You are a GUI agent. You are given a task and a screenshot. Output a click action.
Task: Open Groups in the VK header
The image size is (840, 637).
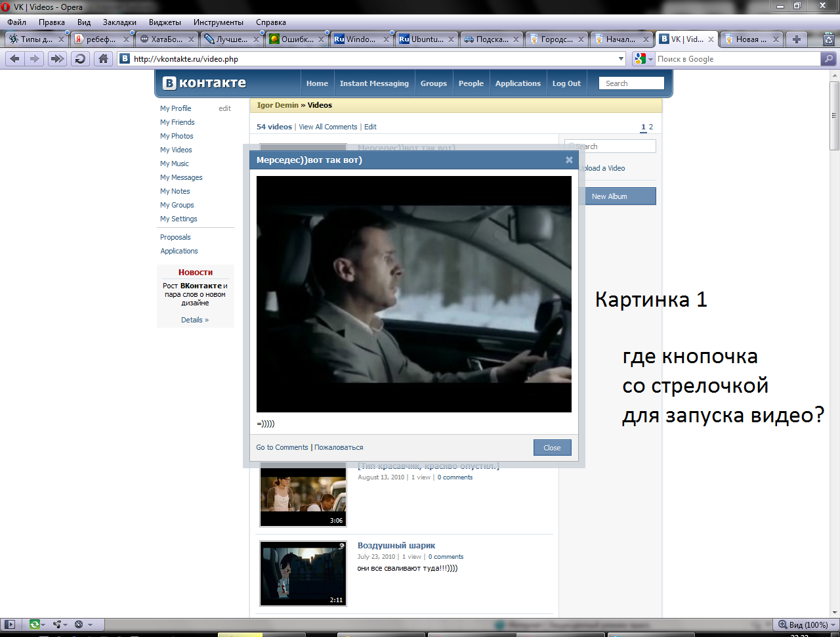pos(434,83)
